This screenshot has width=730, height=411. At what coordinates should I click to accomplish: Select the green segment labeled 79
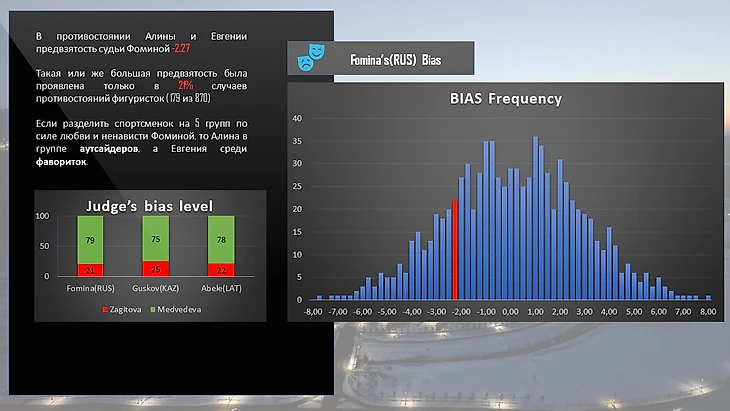point(91,239)
